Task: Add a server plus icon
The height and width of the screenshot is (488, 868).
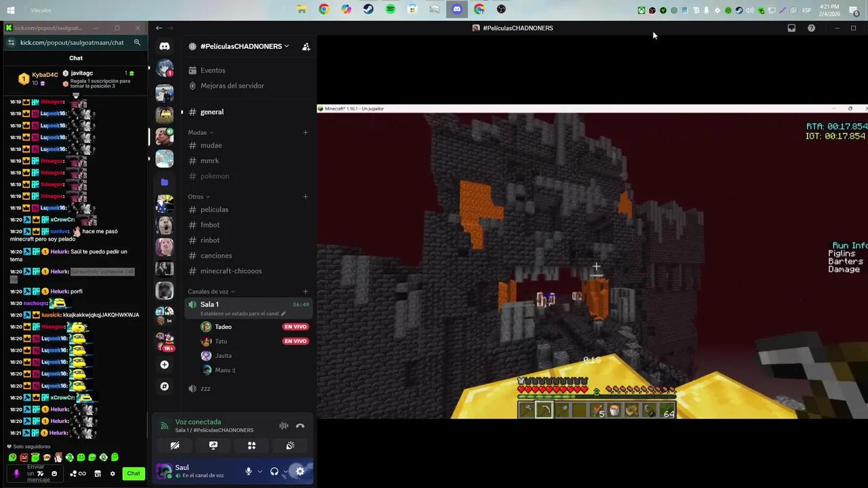Action: point(164,365)
